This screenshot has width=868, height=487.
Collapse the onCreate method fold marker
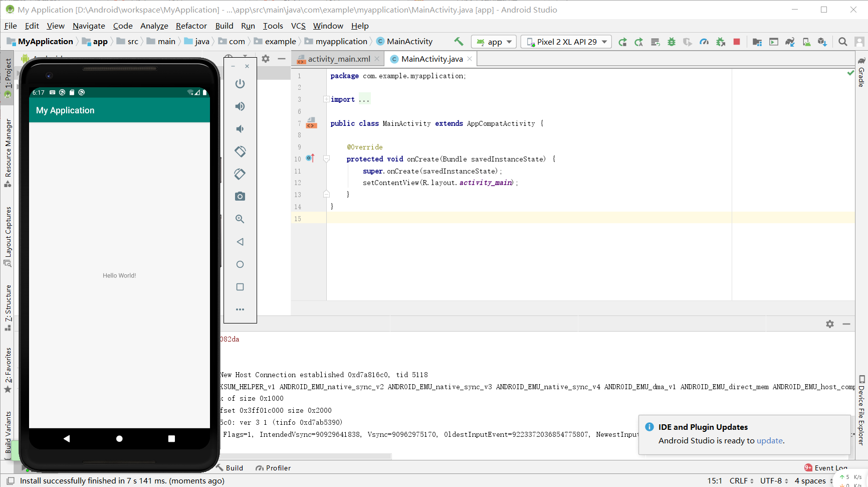326,159
